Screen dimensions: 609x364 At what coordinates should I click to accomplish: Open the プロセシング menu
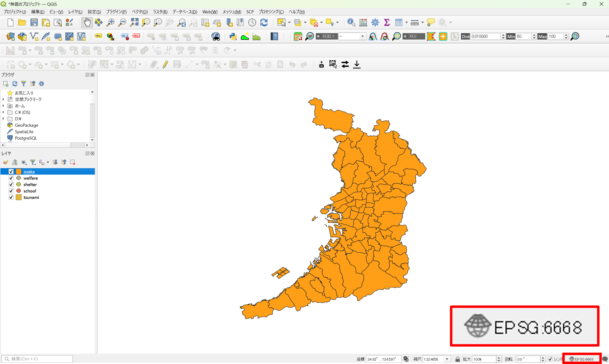[271, 12]
